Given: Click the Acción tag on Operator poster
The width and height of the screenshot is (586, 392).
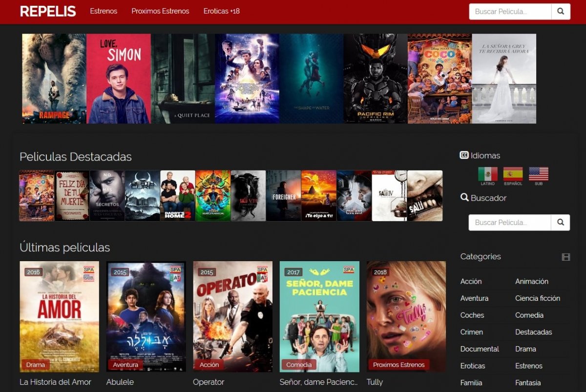Looking at the screenshot, I should tap(209, 365).
